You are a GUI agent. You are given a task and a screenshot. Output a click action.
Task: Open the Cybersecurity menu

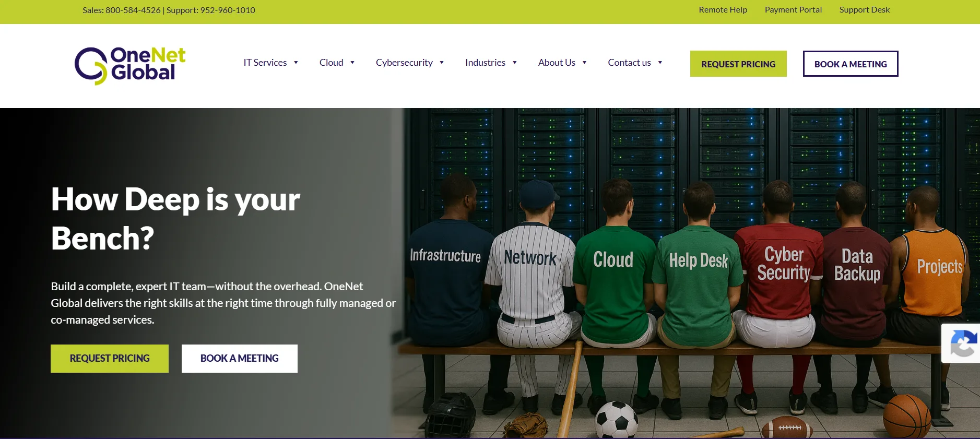click(x=404, y=63)
